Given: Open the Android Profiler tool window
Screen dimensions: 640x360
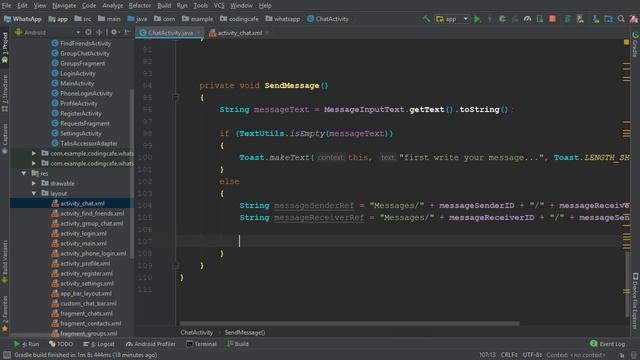Looking at the screenshot, I should 151,344.
